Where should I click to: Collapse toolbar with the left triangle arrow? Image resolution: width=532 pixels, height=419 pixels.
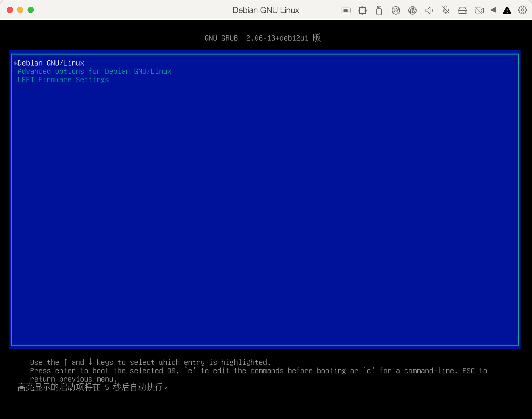pyautogui.click(x=493, y=10)
